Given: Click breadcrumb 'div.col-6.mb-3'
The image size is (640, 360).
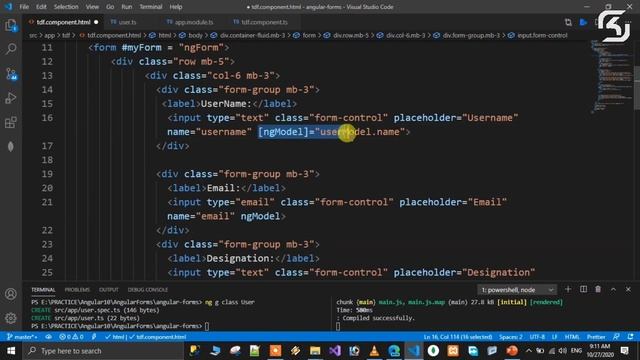Looking at the screenshot, I should (406, 36).
